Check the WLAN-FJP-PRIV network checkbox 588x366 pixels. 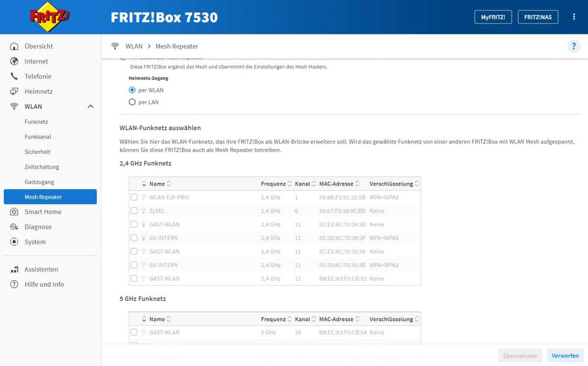pos(134,197)
